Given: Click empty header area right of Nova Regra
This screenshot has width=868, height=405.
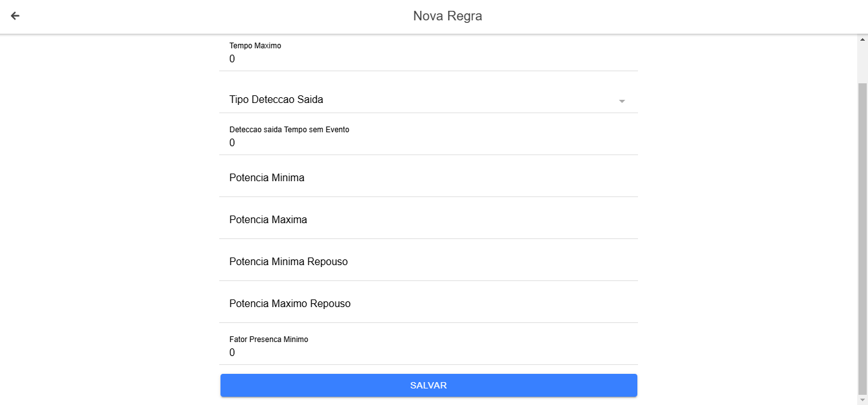Looking at the screenshot, I should click(667, 16).
